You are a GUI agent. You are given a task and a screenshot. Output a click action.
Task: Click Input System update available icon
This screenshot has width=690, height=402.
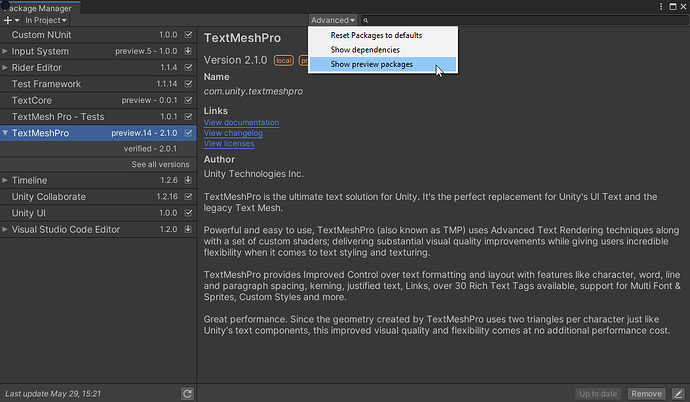pyautogui.click(x=188, y=51)
